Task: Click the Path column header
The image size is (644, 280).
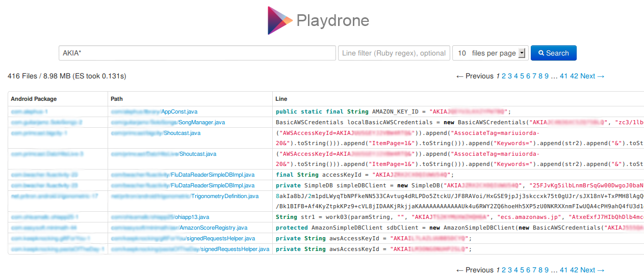Action: pos(117,99)
